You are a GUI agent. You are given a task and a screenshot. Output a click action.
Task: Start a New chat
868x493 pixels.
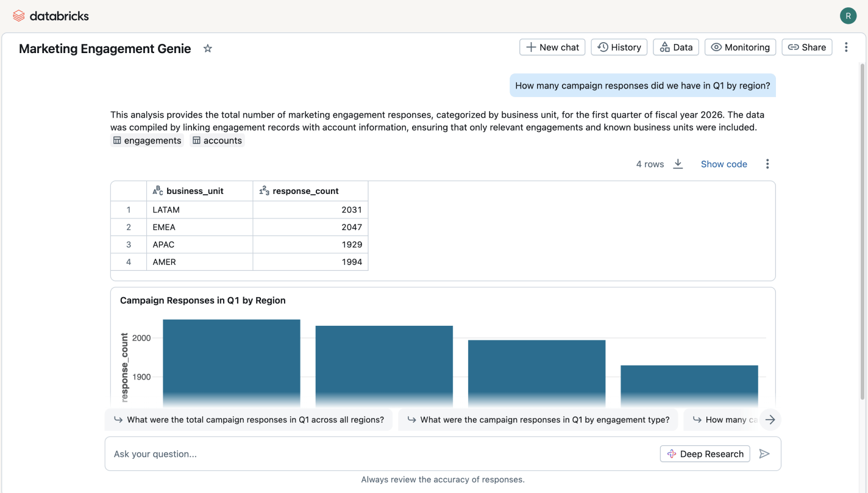click(x=552, y=47)
